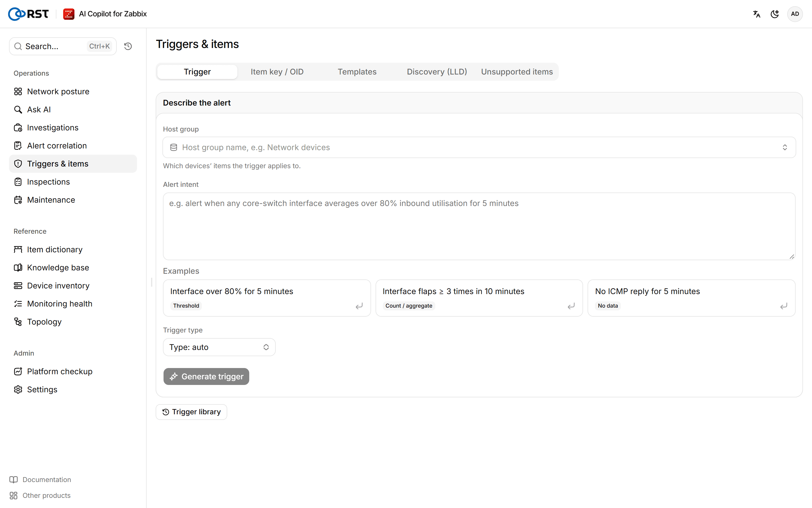Use example Interface flaps ≥ 3 times

coord(479,298)
